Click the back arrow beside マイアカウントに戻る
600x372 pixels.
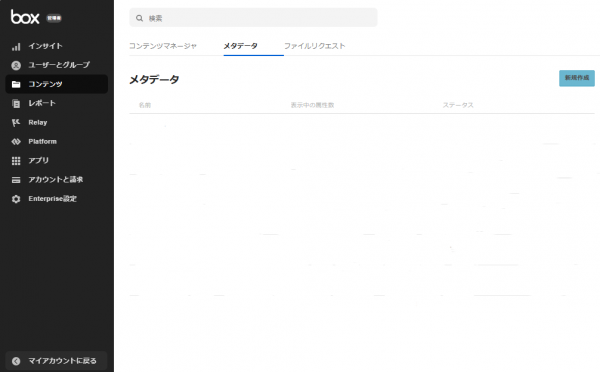(x=16, y=361)
